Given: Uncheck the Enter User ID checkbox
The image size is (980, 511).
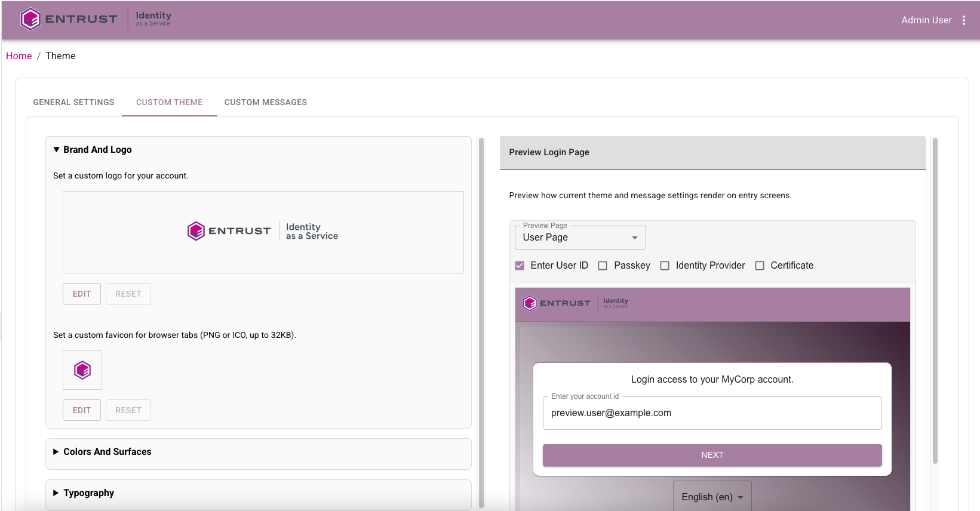Looking at the screenshot, I should (520, 266).
